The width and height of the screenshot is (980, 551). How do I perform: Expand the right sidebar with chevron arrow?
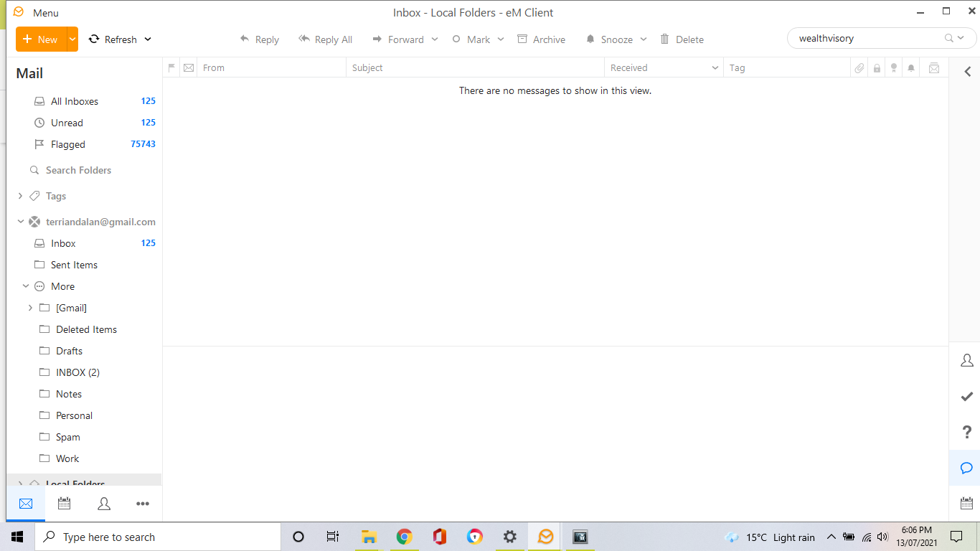[967, 72]
